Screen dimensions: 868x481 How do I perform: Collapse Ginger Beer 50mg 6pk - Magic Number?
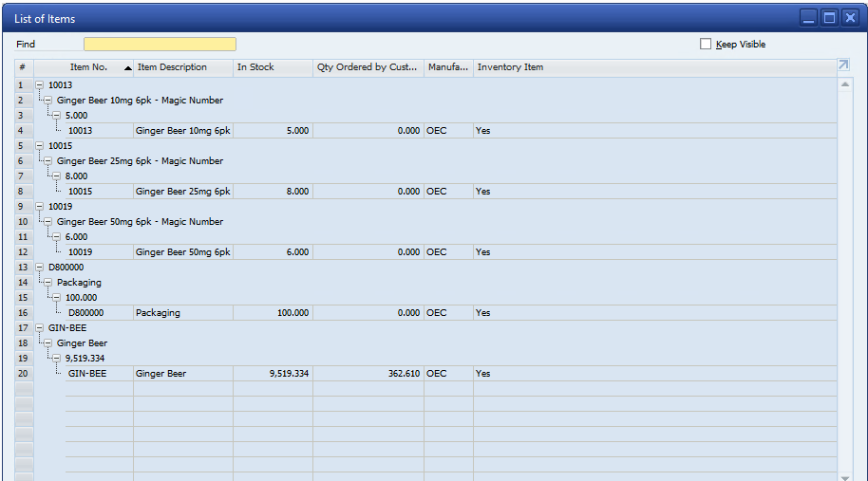click(48, 222)
